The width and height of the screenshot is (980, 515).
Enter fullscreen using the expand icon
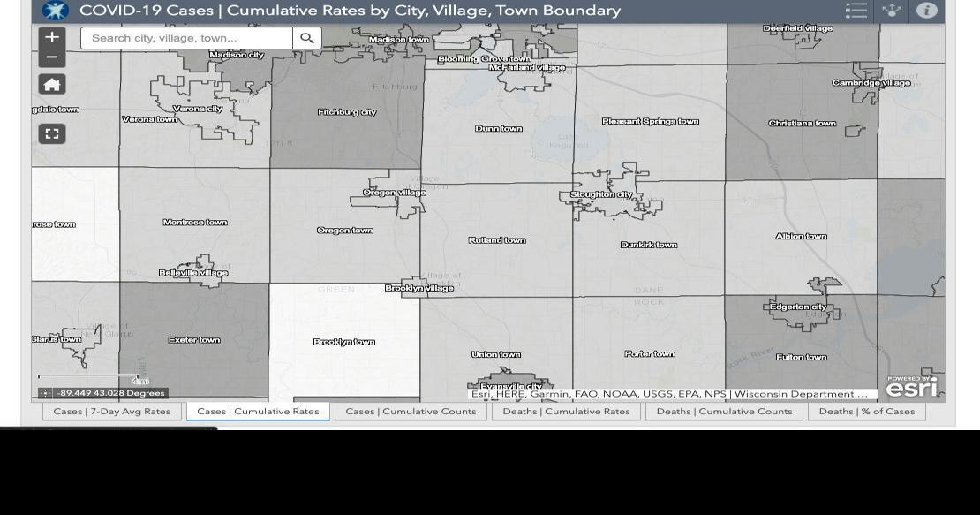(x=52, y=133)
